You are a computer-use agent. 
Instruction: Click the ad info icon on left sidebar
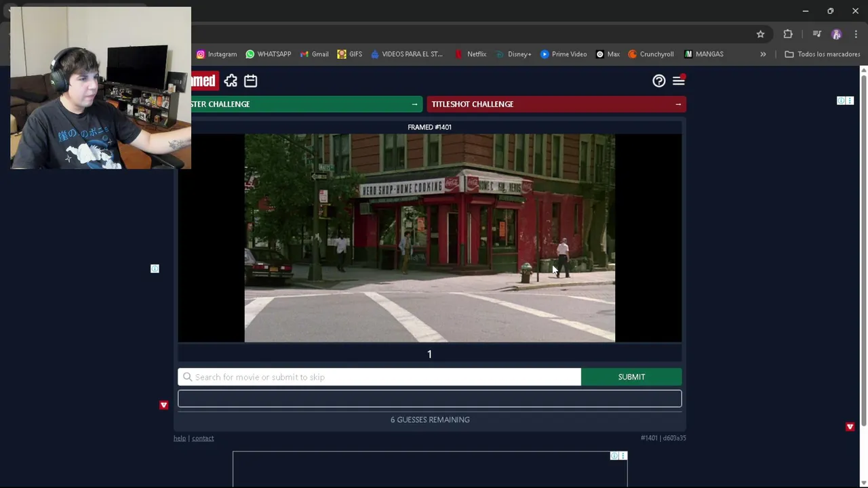pyautogui.click(x=155, y=269)
